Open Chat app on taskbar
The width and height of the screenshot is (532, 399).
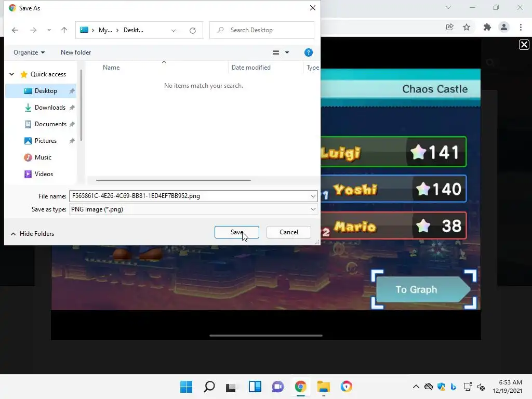pyautogui.click(x=277, y=387)
